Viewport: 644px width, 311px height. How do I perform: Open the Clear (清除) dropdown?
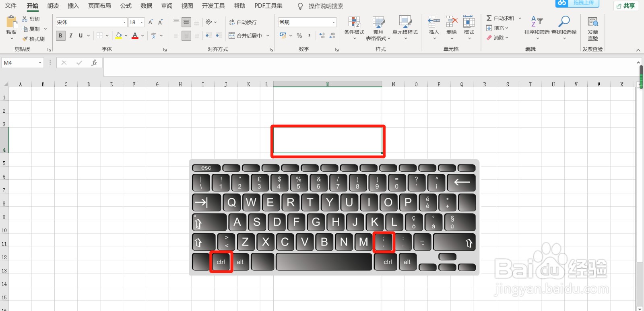coord(497,37)
